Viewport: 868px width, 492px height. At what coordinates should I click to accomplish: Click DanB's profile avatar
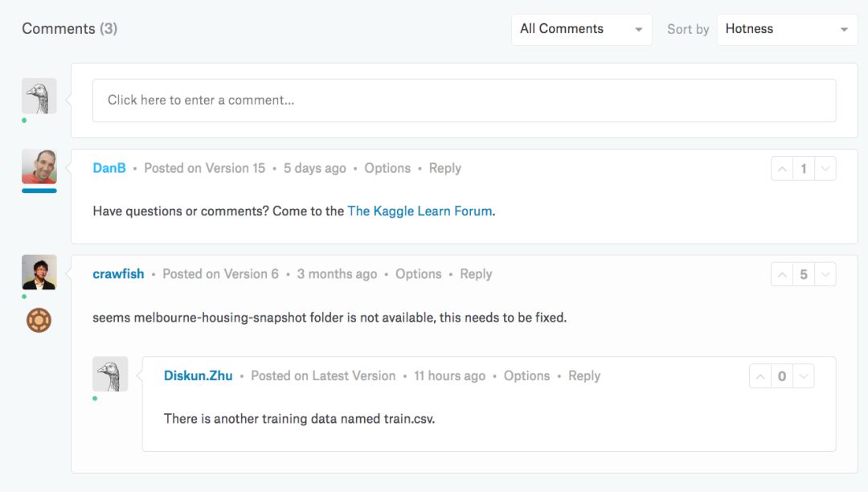pyautogui.click(x=39, y=166)
